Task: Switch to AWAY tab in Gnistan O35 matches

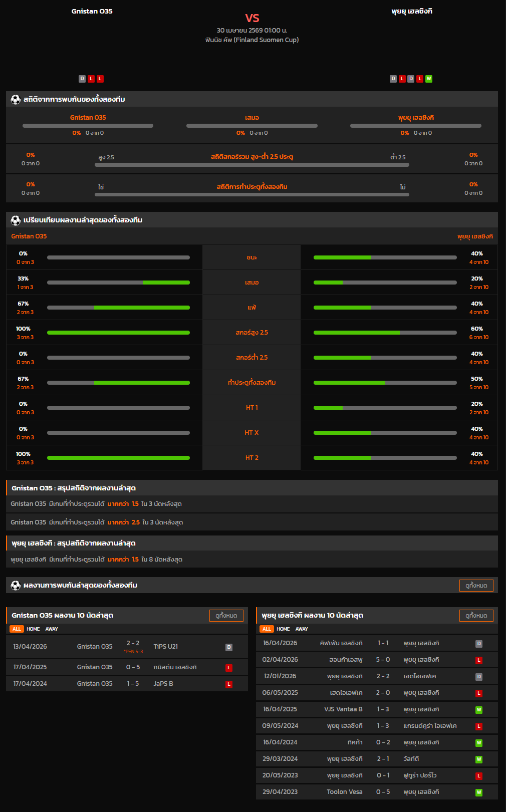Action: coord(52,629)
